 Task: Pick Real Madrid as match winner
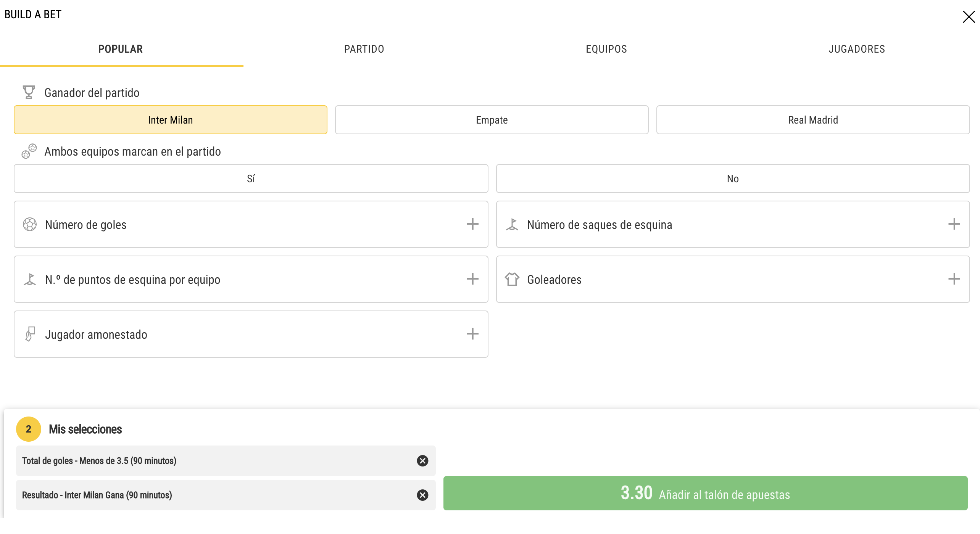click(813, 120)
